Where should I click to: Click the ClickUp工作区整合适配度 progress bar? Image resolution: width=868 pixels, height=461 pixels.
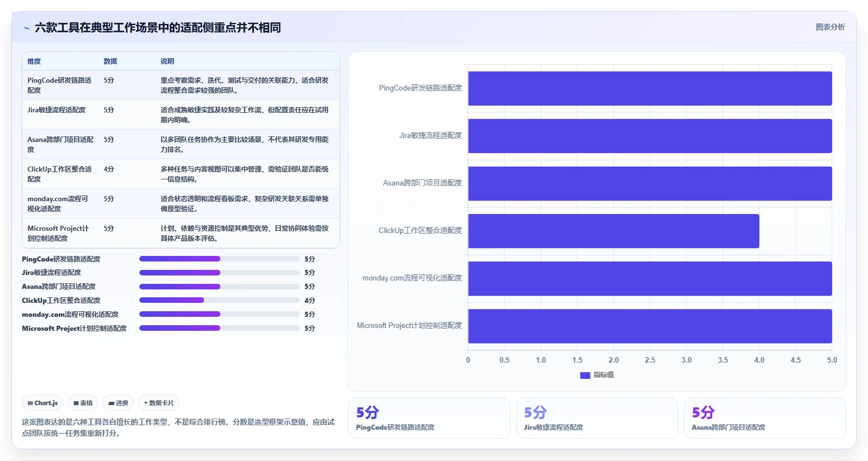point(219,300)
